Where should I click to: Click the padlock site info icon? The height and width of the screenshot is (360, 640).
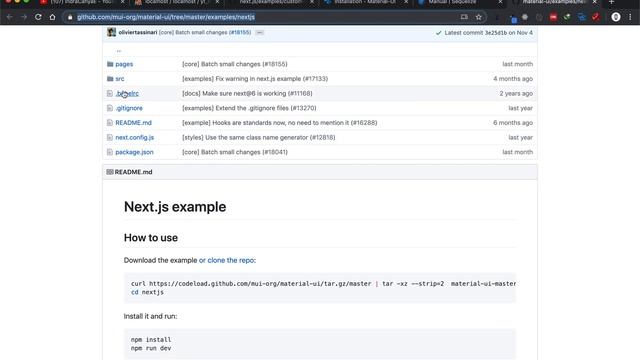pyautogui.click(x=70, y=17)
